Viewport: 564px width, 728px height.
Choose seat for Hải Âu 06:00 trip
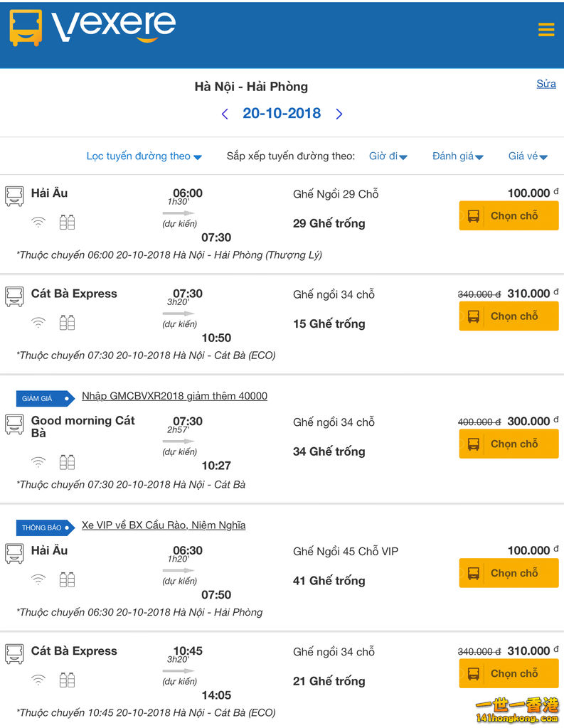[509, 216]
